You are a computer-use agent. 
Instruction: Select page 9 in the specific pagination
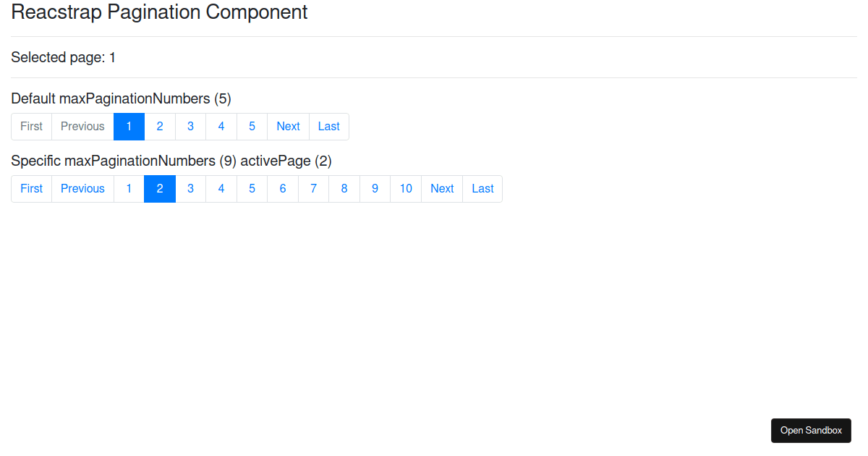pyautogui.click(x=375, y=188)
